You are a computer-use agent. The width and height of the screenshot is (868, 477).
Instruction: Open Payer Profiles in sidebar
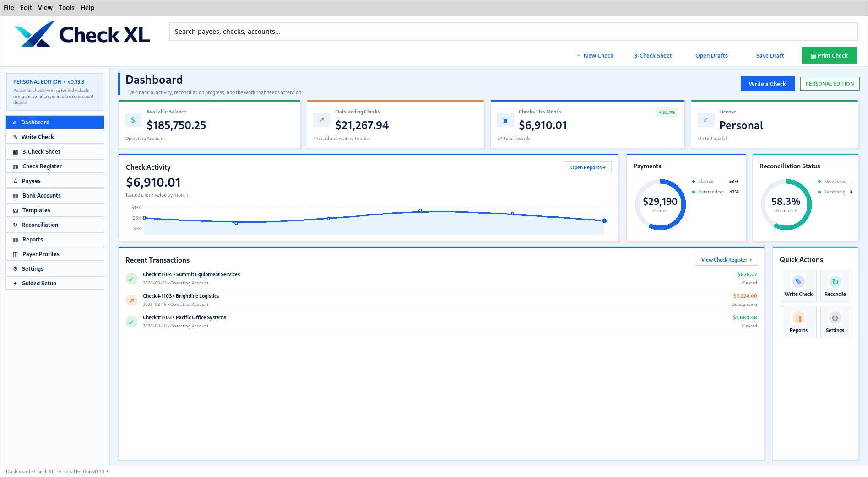click(x=55, y=254)
